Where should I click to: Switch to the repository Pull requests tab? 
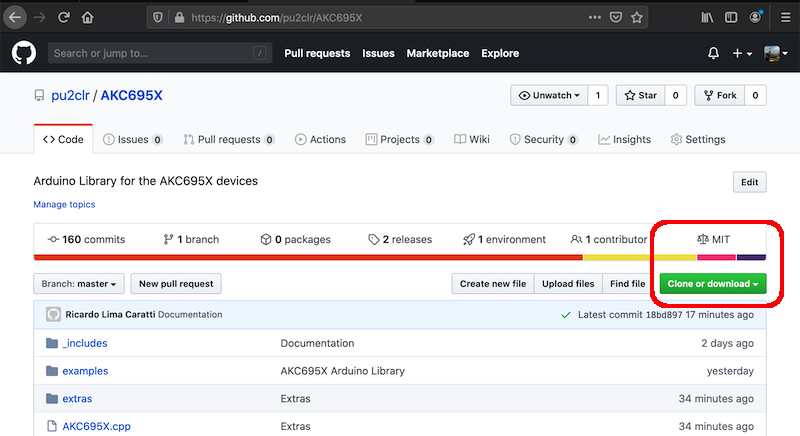[x=229, y=139]
